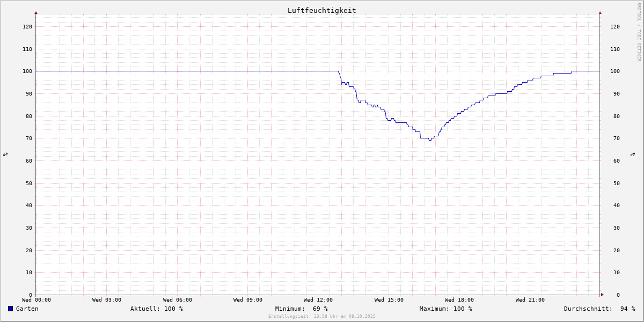This screenshot has width=644, height=322.
Task: Click the Maximum: 100 % readout
Action: [x=445, y=309]
